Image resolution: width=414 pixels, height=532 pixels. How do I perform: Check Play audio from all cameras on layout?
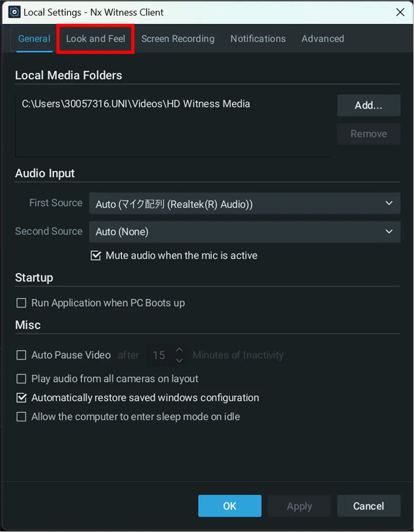(x=22, y=379)
